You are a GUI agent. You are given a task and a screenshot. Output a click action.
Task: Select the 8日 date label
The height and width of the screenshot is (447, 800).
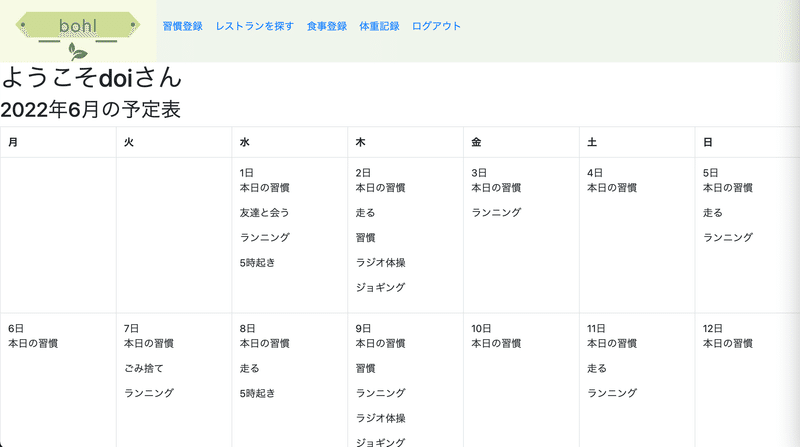[247, 329]
